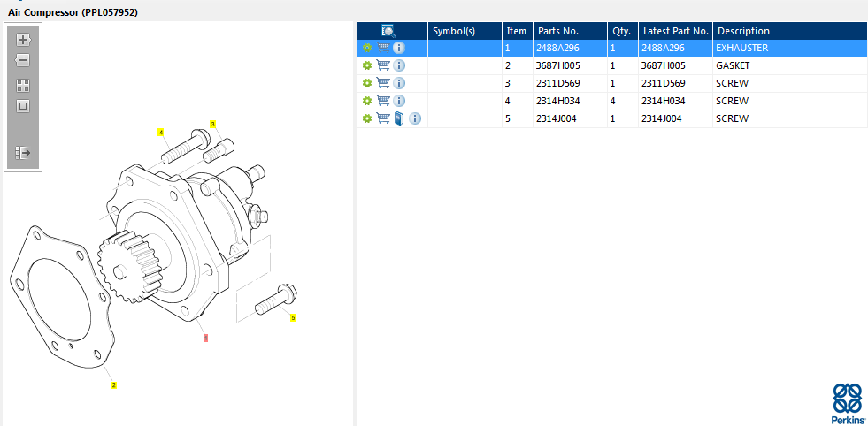
Task: Click latest part number 2314H034
Action: [x=663, y=102]
